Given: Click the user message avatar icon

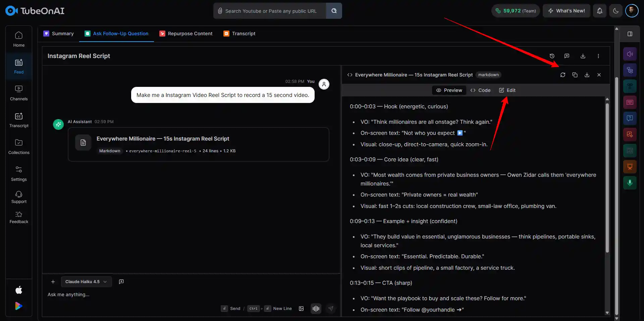Looking at the screenshot, I should pyautogui.click(x=324, y=84).
